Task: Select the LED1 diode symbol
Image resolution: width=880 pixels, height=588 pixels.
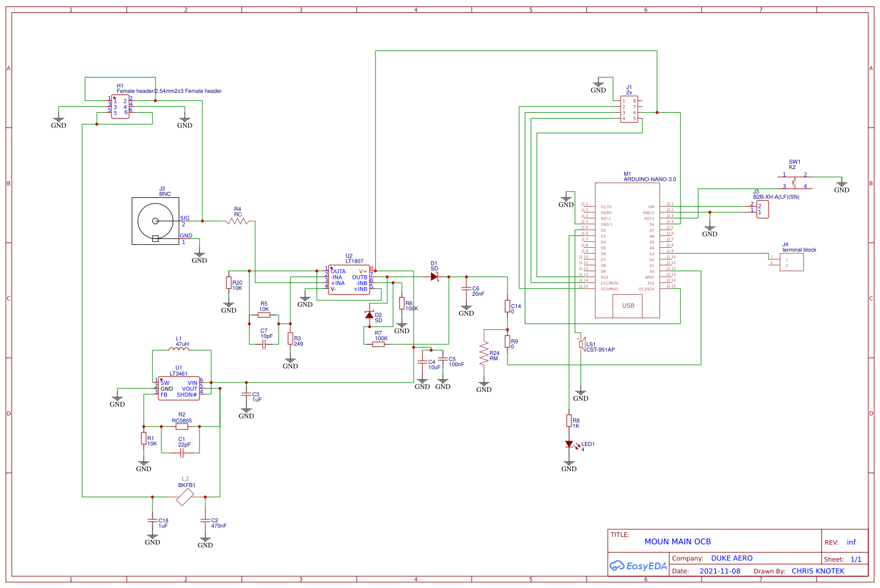Action: (570, 443)
